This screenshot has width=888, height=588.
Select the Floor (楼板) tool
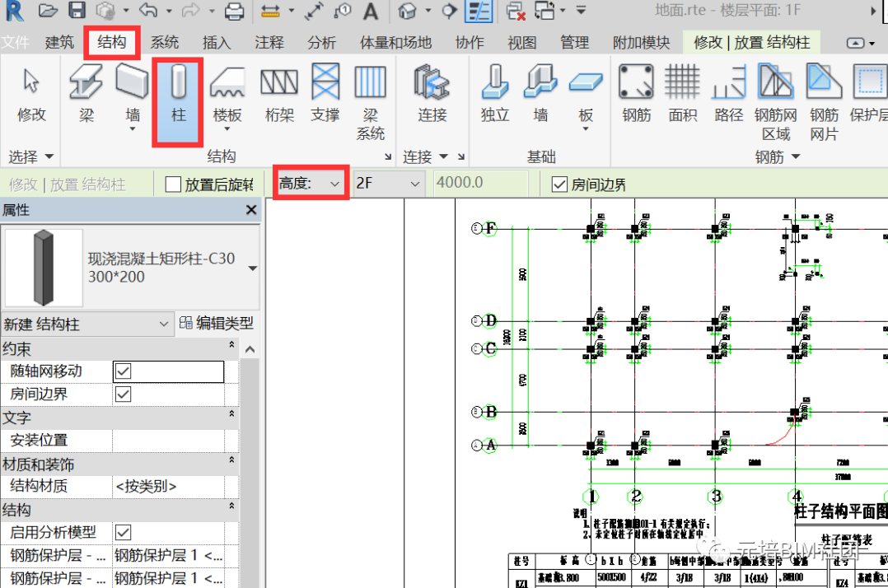coord(227,97)
